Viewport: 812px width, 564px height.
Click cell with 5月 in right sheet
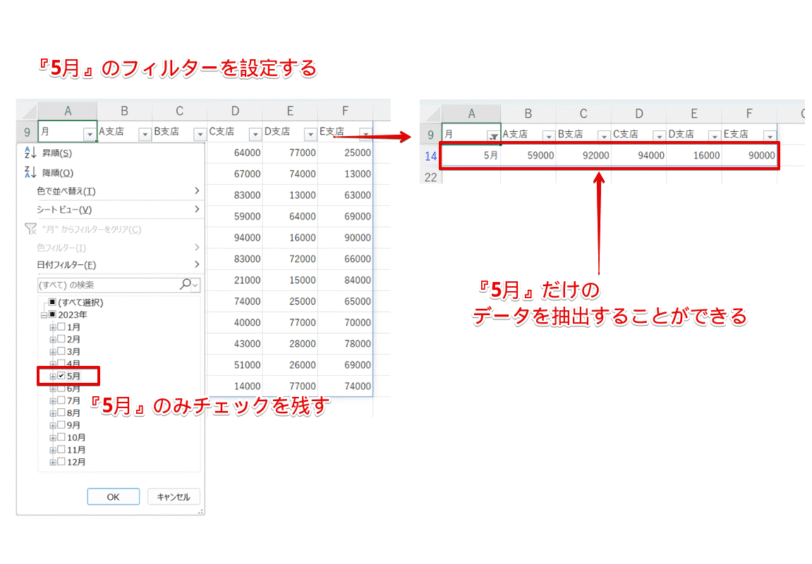point(471,155)
